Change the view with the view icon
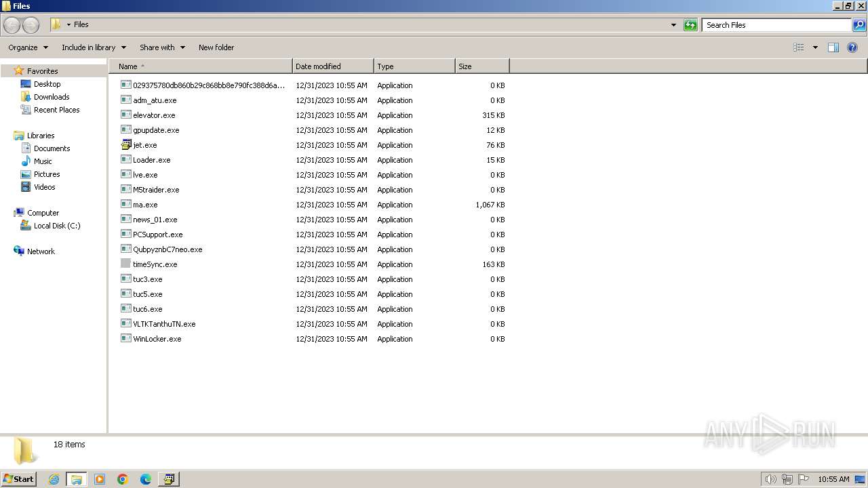Viewport: 868px width, 488px height. (799, 47)
